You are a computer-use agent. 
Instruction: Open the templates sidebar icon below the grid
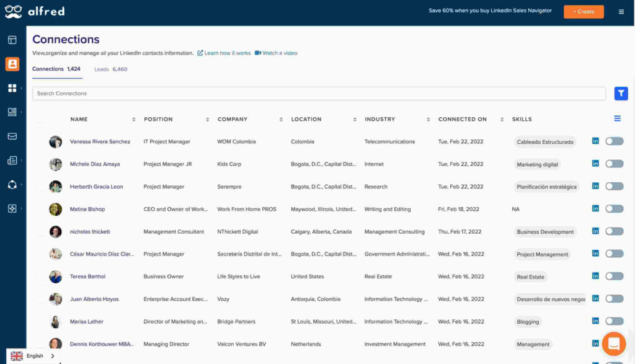(x=12, y=112)
